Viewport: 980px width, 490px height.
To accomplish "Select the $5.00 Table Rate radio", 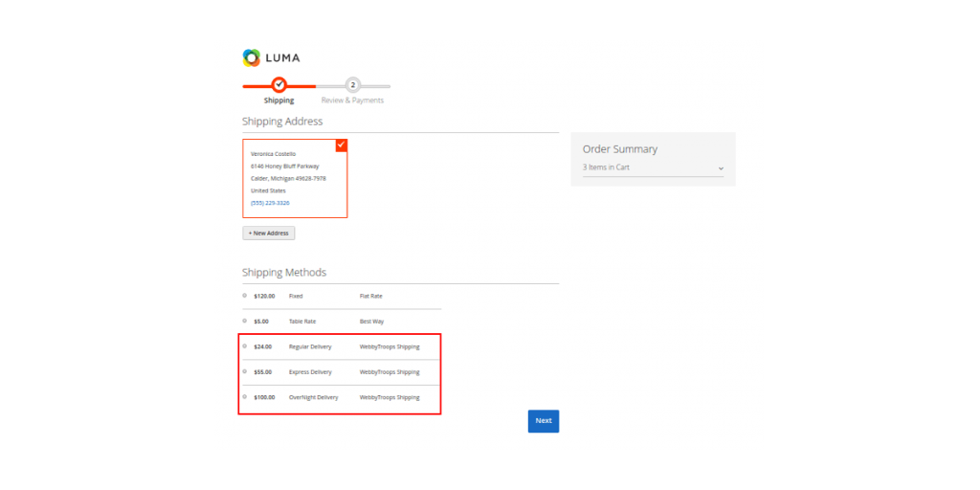I will pos(244,321).
